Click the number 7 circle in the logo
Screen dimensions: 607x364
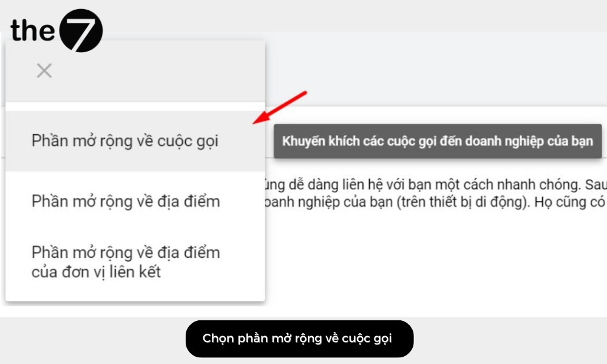[80, 30]
